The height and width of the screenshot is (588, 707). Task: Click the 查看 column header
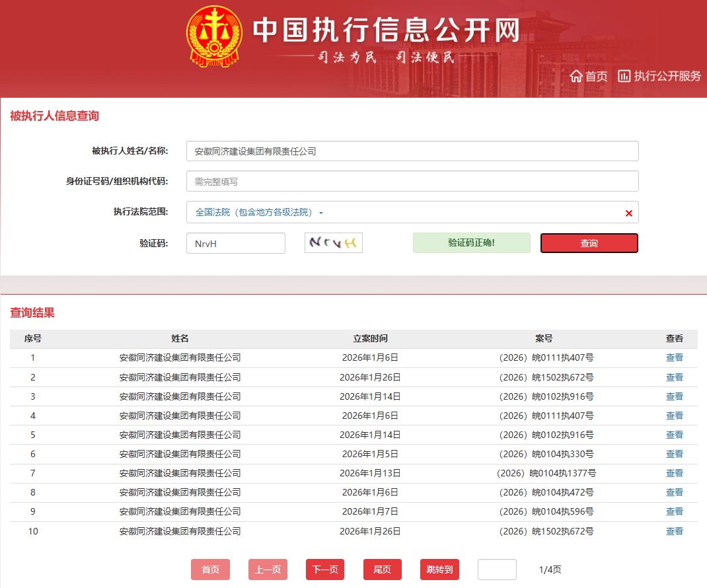[x=674, y=339]
